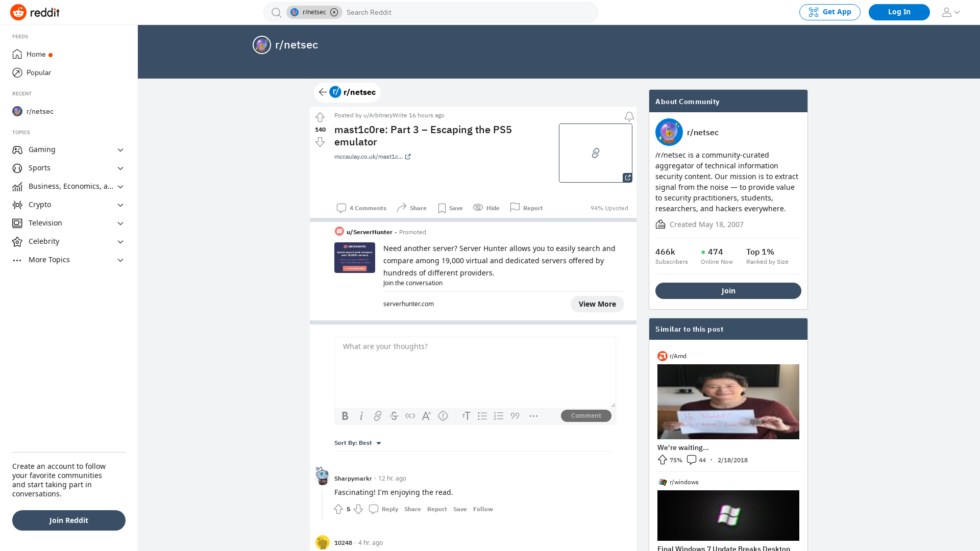Viewport: 980px width, 551px height.
Task: Open the Get App button
Action: (829, 12)
